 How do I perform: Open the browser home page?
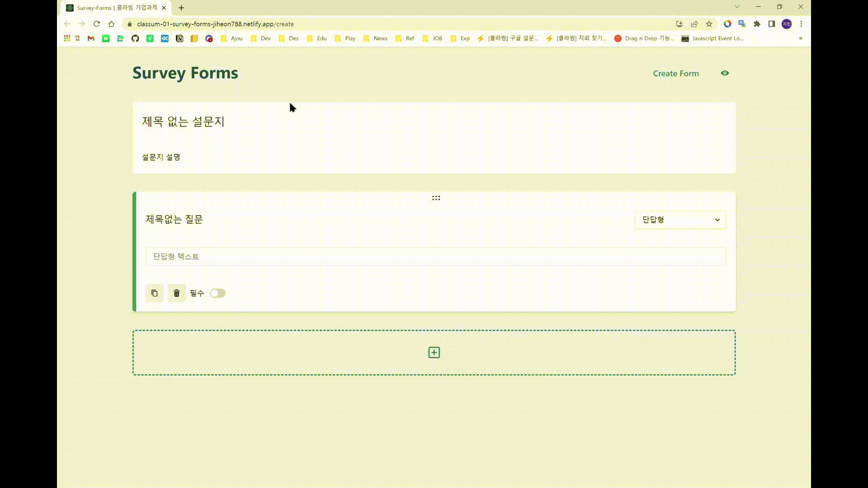[x=111, y=24]
